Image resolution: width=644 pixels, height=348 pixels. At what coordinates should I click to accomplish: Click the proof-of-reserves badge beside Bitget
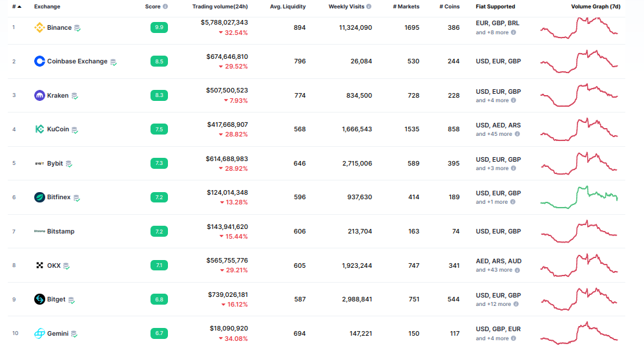pyautogui.click(x=72, y=300)
